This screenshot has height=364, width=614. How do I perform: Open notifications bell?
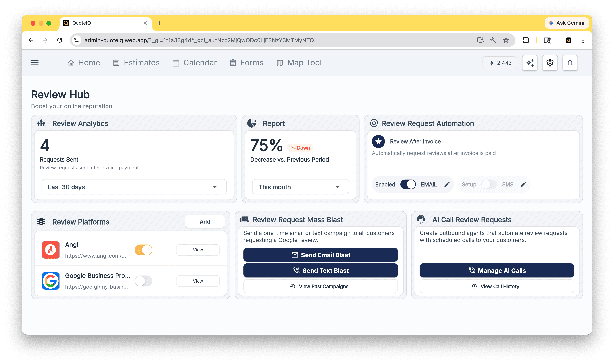[570, 63]
